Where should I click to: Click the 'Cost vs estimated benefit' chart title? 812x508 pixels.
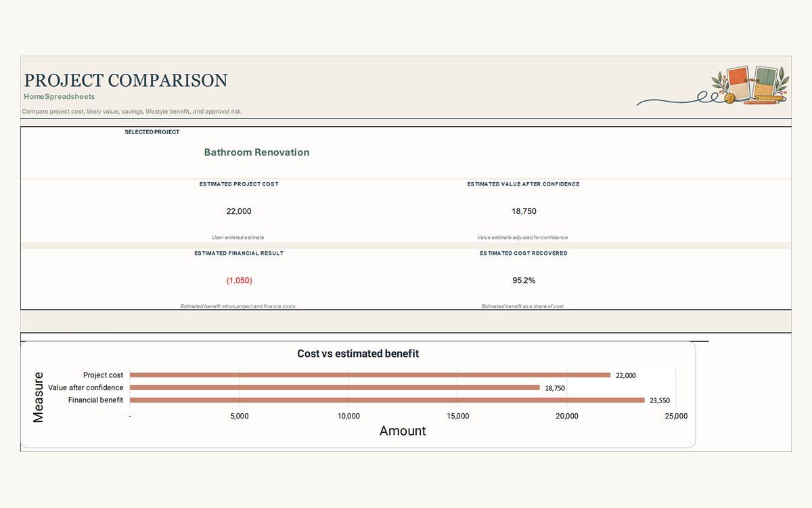(358, 354)
